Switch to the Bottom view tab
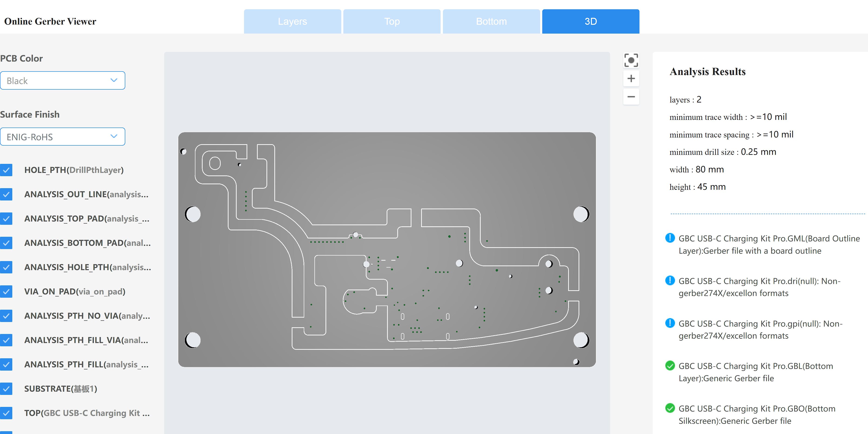 (x=491, y=22)
